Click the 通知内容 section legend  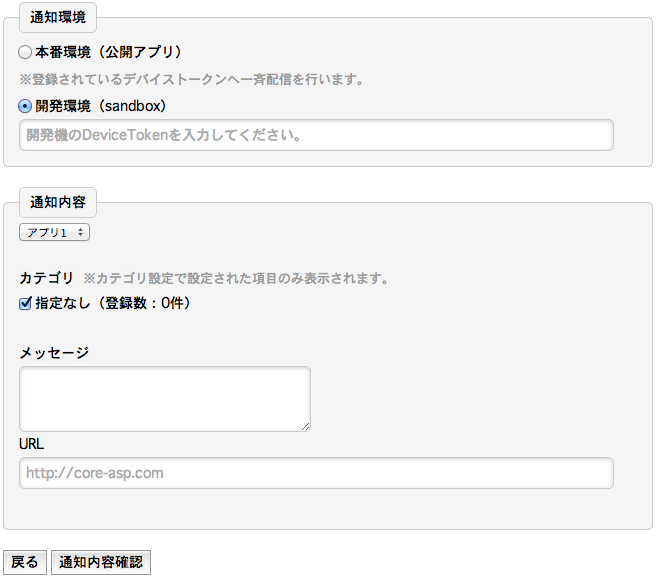click(x=58, y=203)
